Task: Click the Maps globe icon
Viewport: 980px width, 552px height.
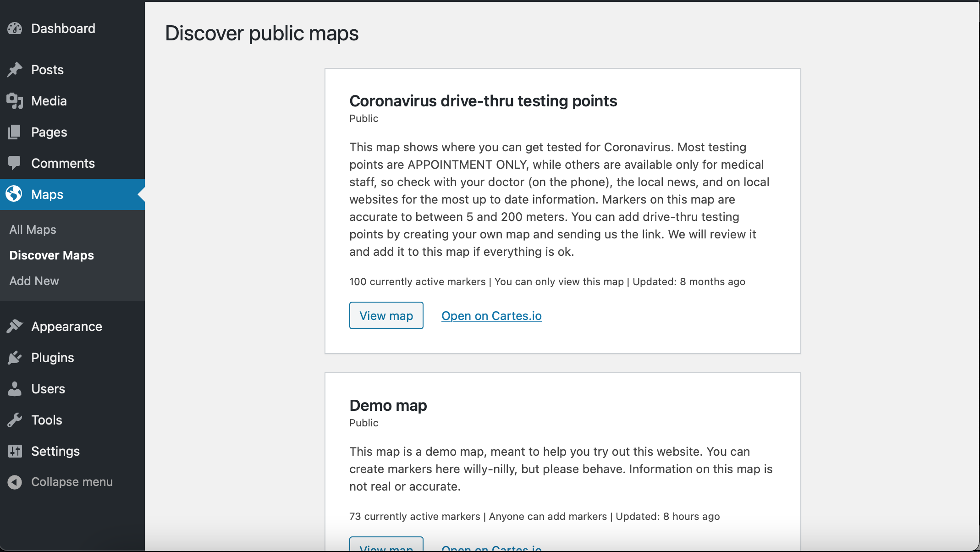Action: click(x=14, y=194)
